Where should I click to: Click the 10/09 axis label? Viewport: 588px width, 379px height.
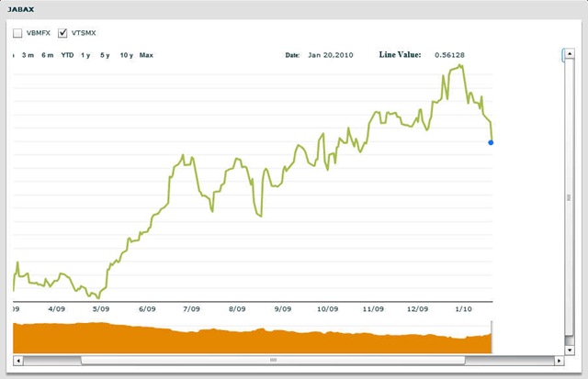(327, 309)
